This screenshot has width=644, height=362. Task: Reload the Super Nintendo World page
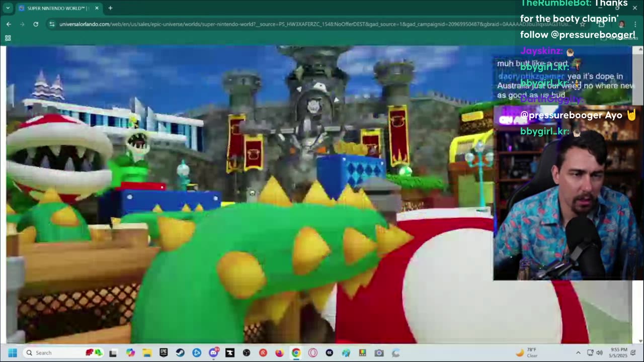(x=36, y=24)
